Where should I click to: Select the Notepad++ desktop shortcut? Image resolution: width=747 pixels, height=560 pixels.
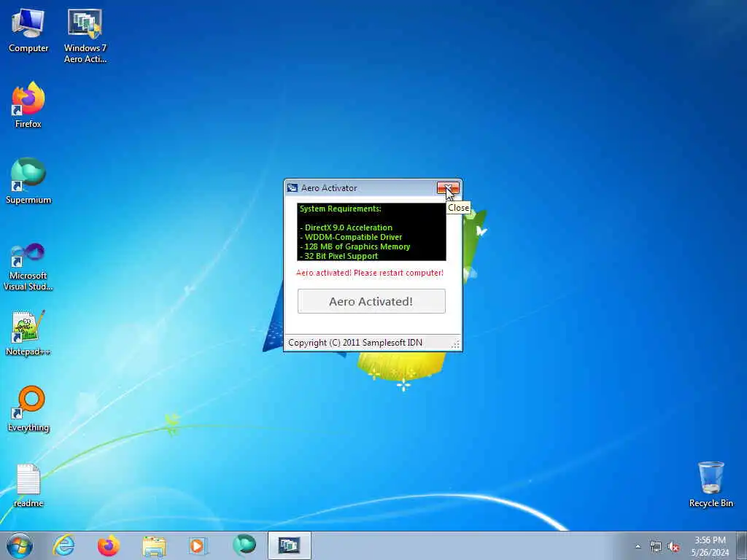(x=28, y=332)
